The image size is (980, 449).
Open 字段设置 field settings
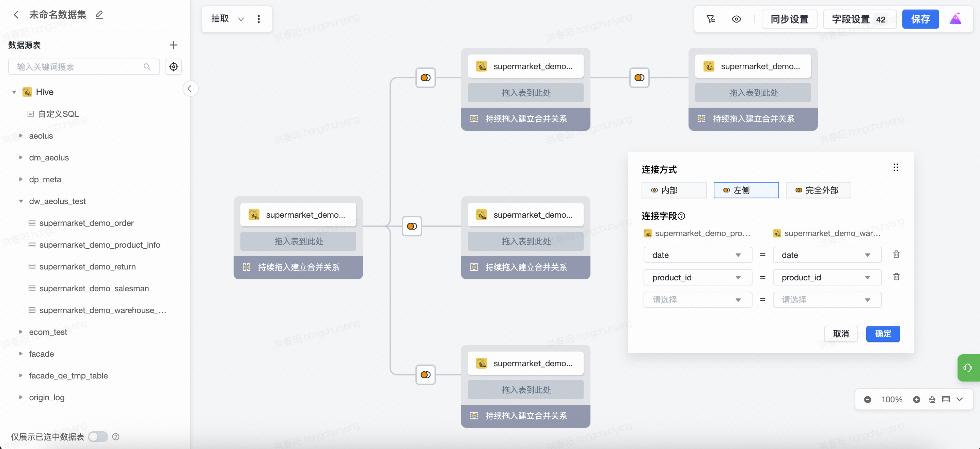tap(859, 19)
